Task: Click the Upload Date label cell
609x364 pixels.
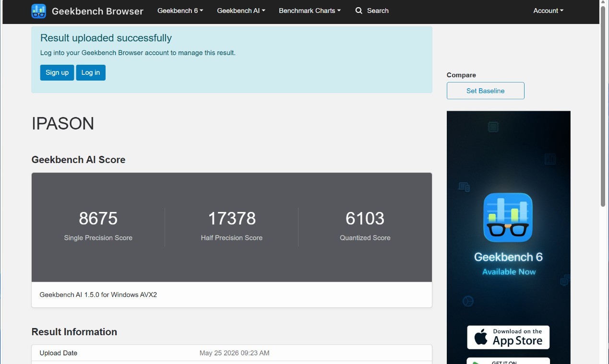Action: pyautogui.click(x=59, y=353)
